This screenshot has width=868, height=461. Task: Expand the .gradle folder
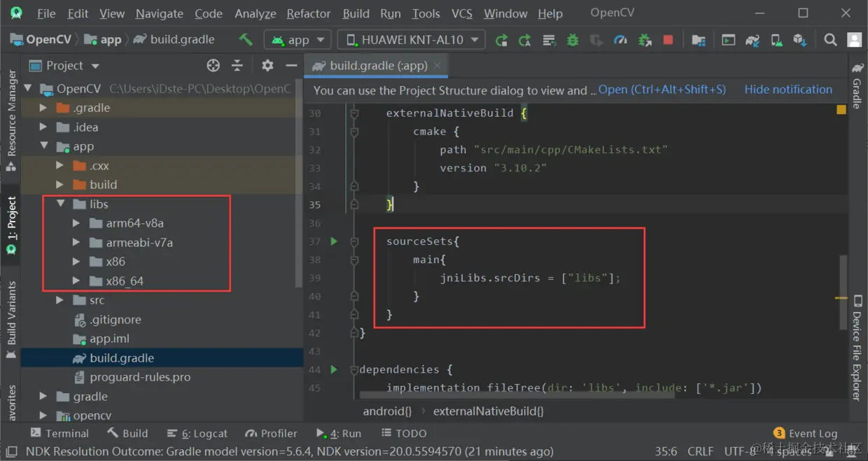click(x=43, y=108)
